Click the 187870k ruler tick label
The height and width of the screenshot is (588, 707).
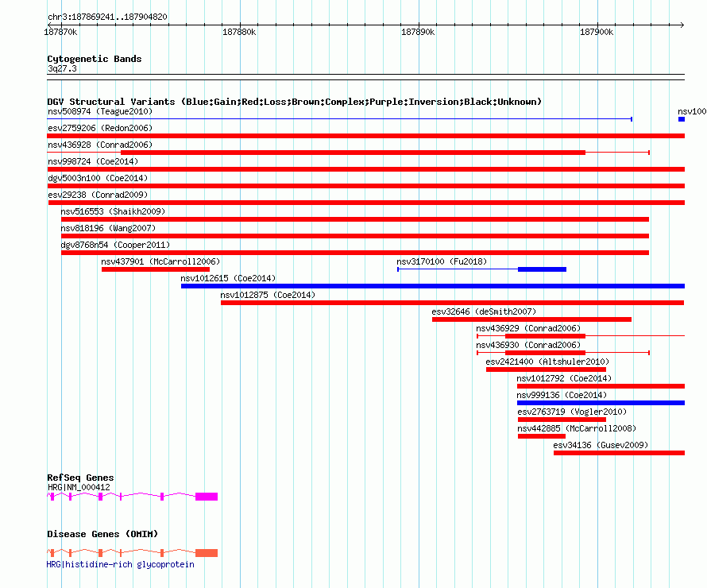point(60,32)
